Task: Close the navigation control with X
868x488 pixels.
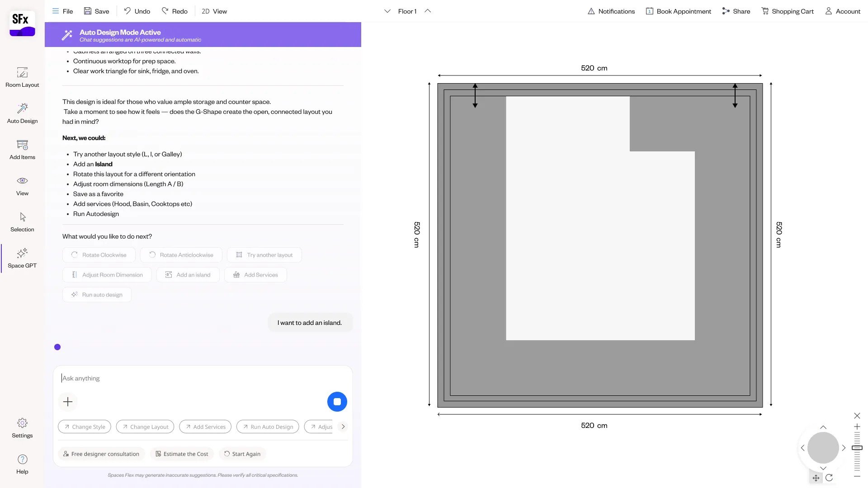Action: 857,416
